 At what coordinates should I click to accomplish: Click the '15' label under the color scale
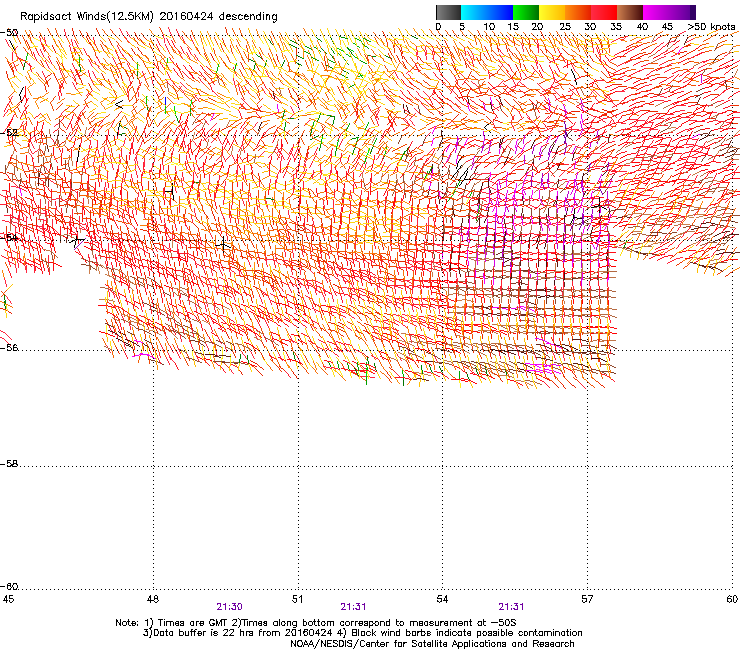coord(513,27)
